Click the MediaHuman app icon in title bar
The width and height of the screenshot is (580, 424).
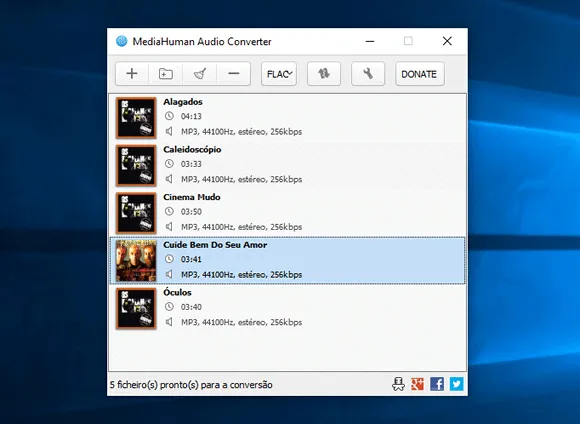pos(121,41)
